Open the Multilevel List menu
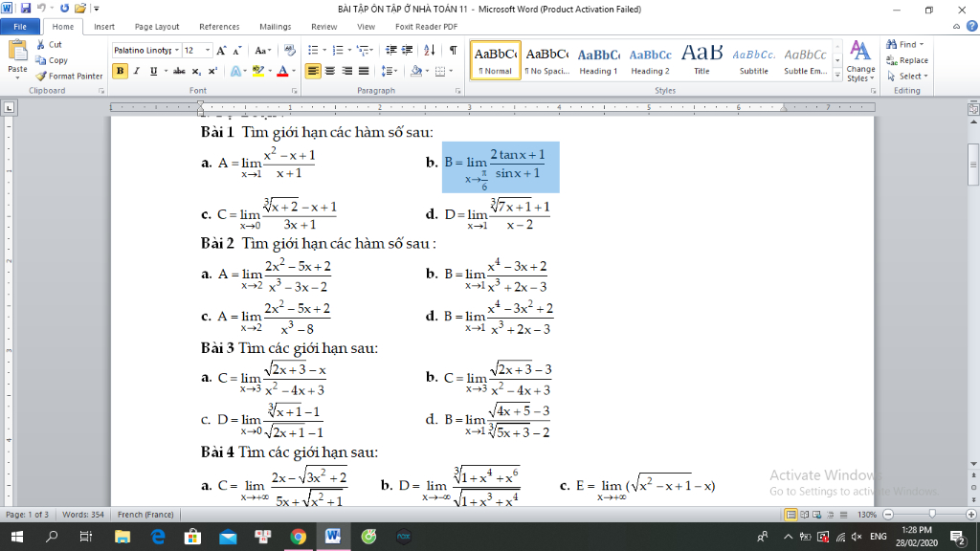 click(364, 51)
